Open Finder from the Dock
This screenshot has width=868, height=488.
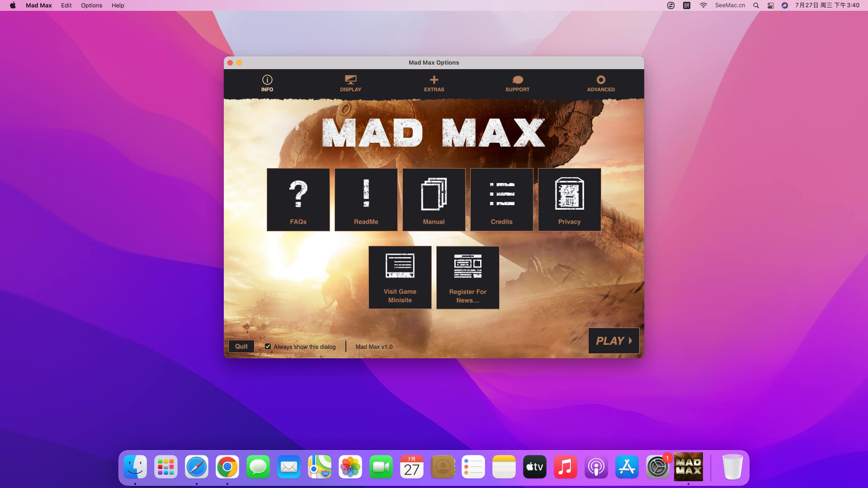click(135, 467)
